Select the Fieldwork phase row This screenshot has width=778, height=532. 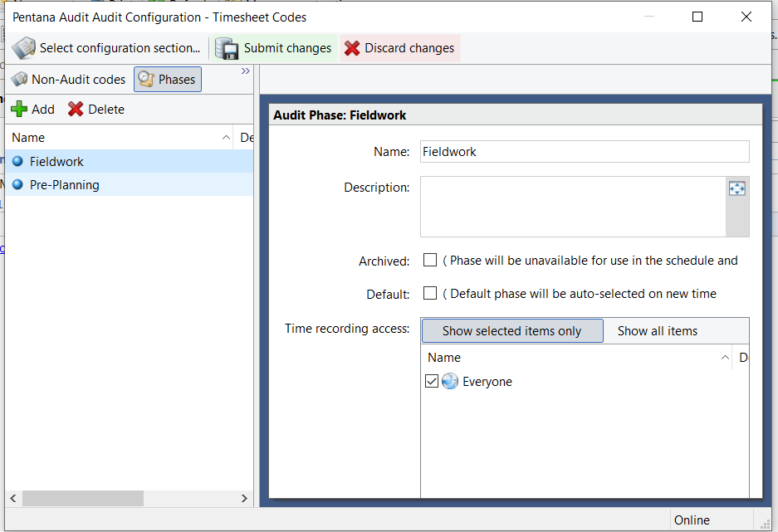(x=129, y=162)
